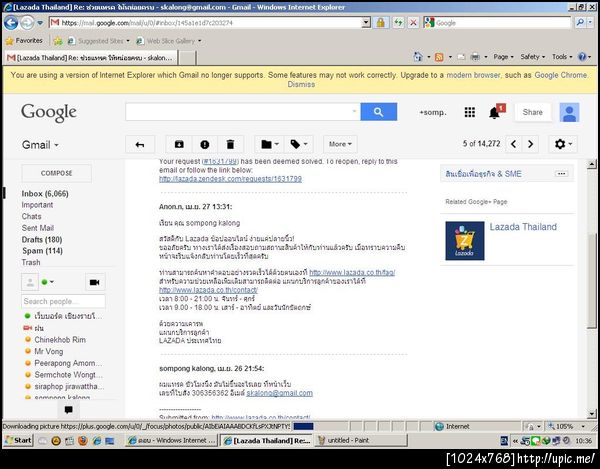Open the zendesk requests/1631799 link
Image resolution: width=600 pixels, height=469 pixels.
pos(230,179)
